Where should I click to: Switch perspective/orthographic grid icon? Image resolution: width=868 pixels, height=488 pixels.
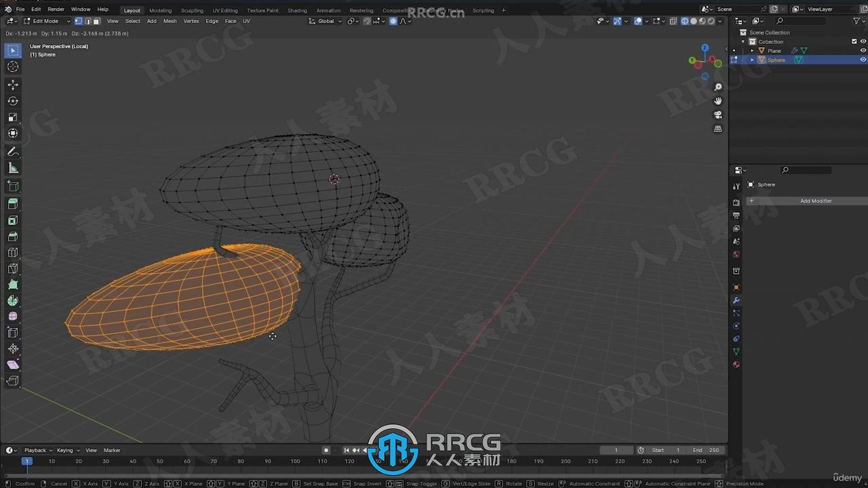click(x=718, y=129)
